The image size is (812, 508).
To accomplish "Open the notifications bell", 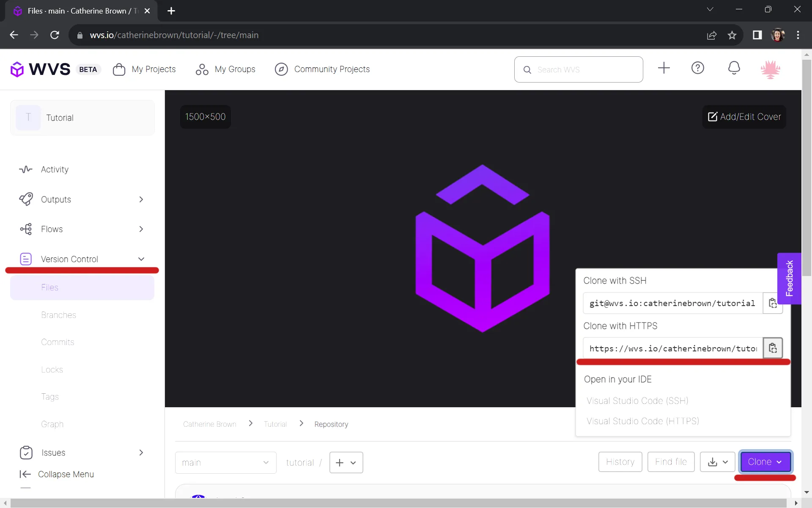I will pyautogui.click(x=734, y=68).
